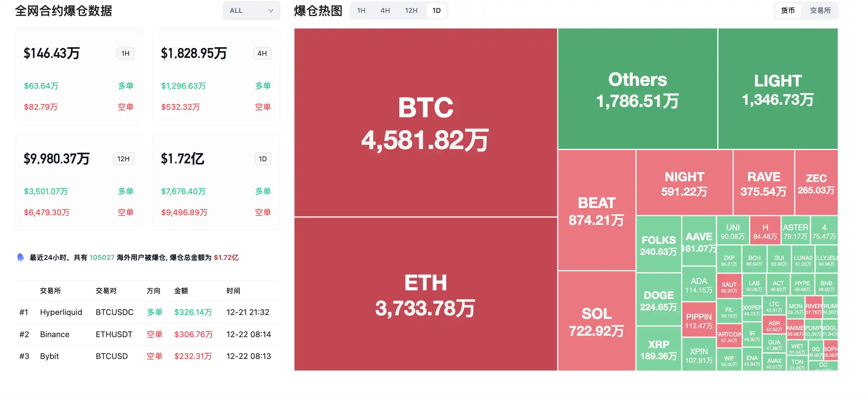Click the dropdown chevron next to ALL
This screenshot has height=399, width=868.
click(271, 10)
